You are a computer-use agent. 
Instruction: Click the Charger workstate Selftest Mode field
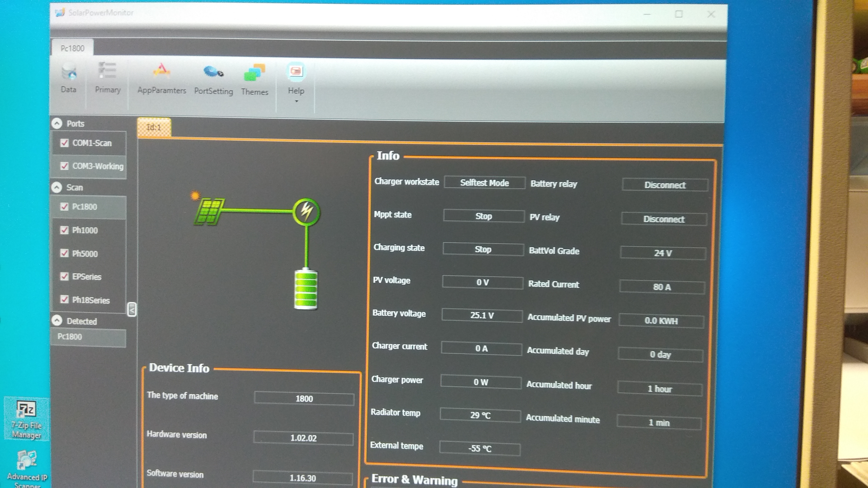click(x=484, y=182)
